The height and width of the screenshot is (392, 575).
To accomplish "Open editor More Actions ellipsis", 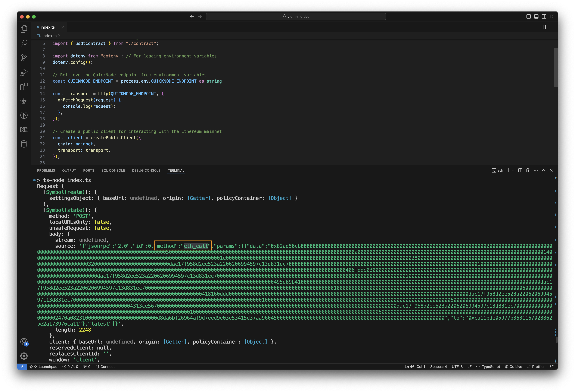I will [551, 27].
